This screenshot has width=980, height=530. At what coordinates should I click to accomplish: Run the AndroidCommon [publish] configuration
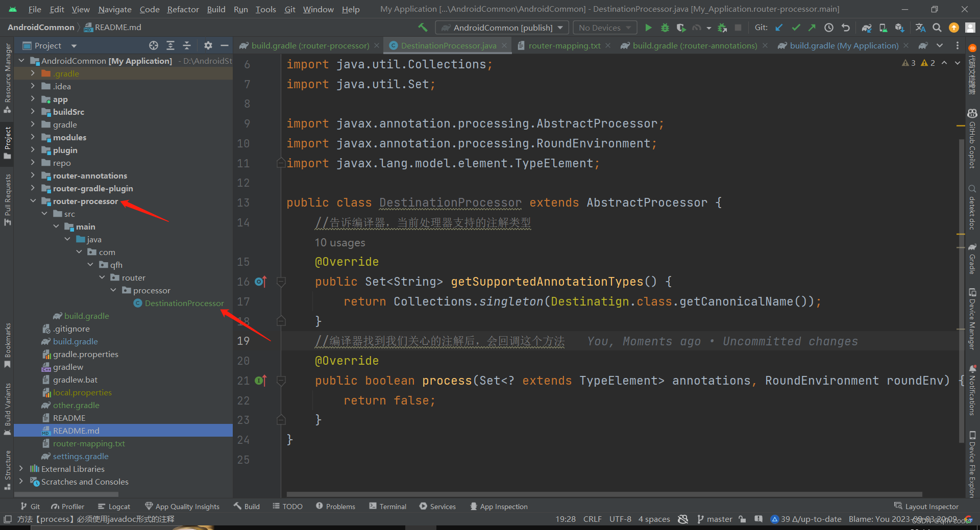(648, 28)
